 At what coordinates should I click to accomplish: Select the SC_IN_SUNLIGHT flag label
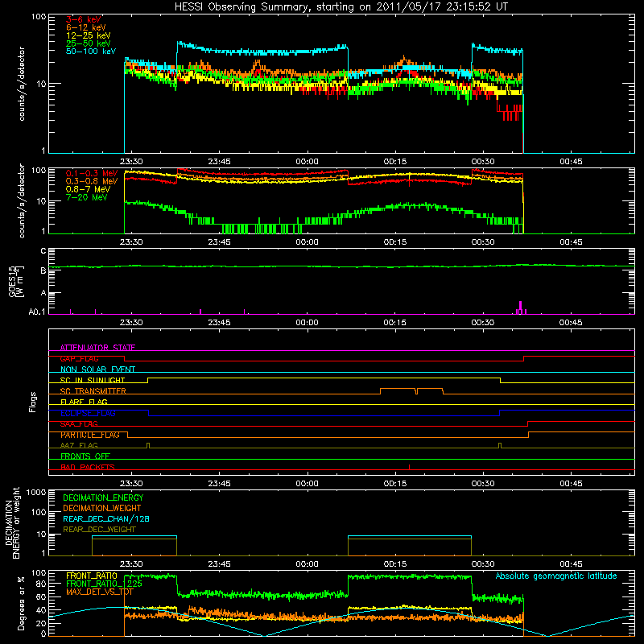(93, 380)
